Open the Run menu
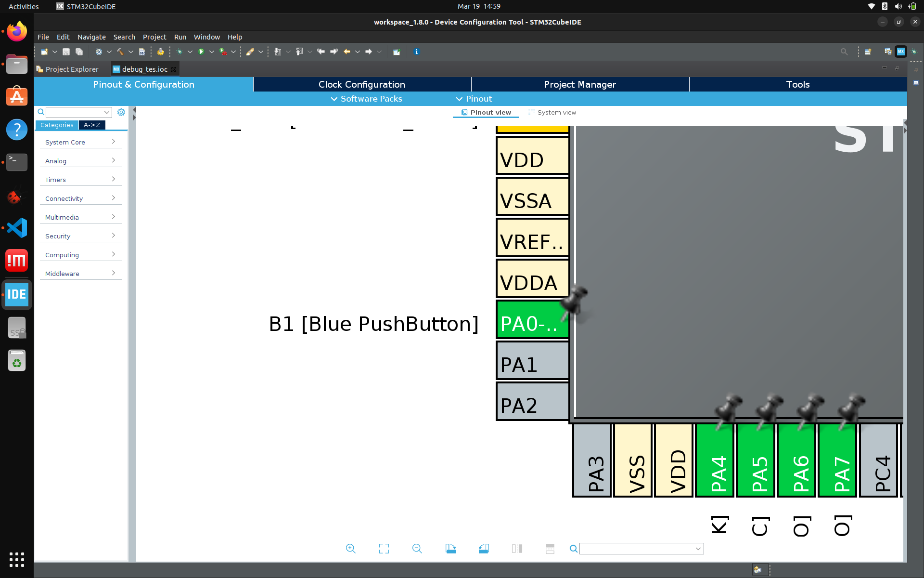Viewport: 924px width, 578px height. click(x=180, y=37)
